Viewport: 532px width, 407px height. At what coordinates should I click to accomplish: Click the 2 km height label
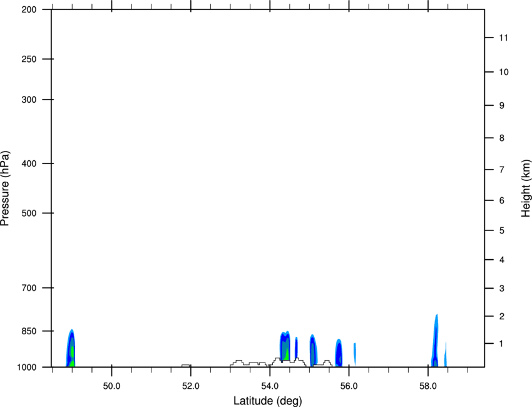pos(502,316)
